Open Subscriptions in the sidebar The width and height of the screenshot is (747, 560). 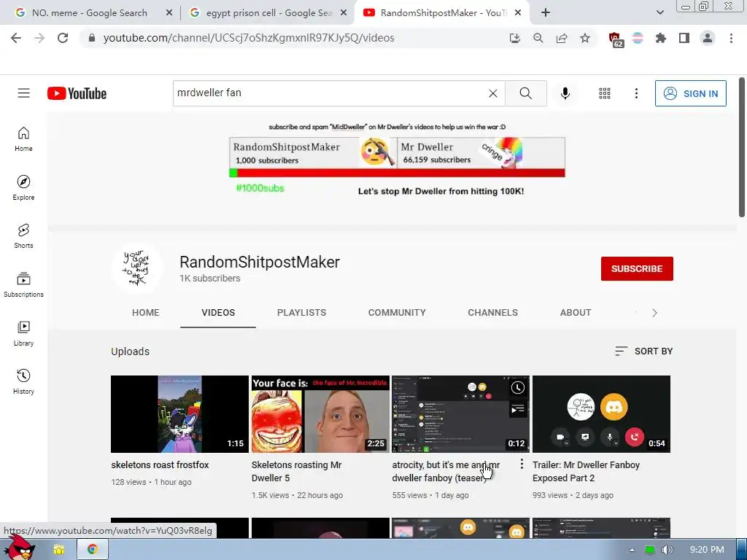[x=23, y=285]
